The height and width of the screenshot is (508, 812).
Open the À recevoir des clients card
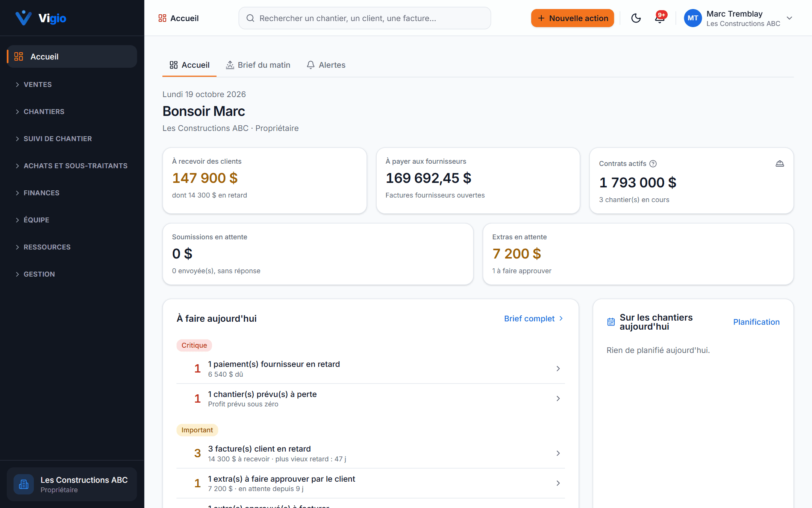coord(265,181)
